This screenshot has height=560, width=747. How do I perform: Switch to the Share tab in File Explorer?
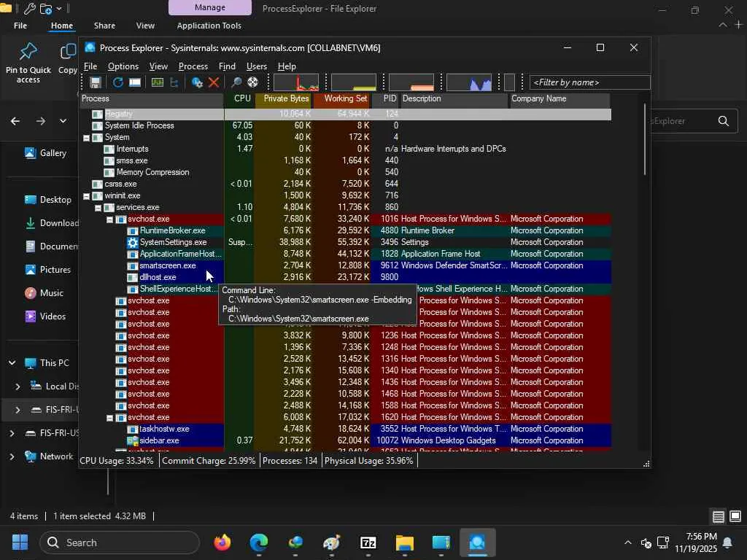(x=104, y=26)
